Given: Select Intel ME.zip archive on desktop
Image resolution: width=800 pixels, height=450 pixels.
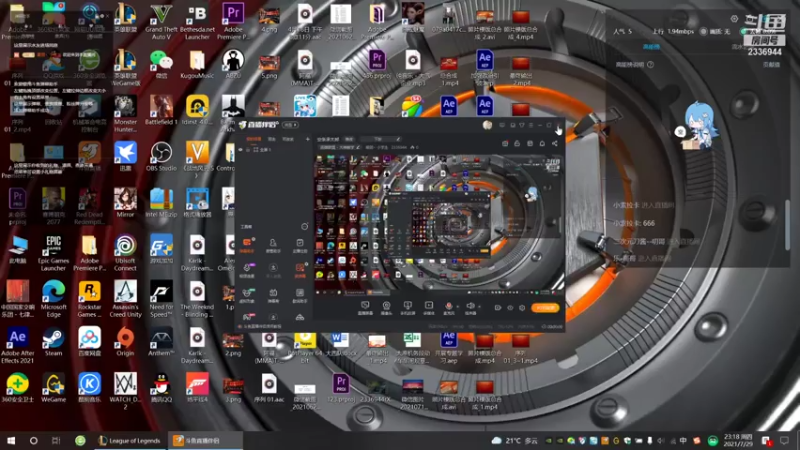Looking at the screenshot, I should (161, 203).
